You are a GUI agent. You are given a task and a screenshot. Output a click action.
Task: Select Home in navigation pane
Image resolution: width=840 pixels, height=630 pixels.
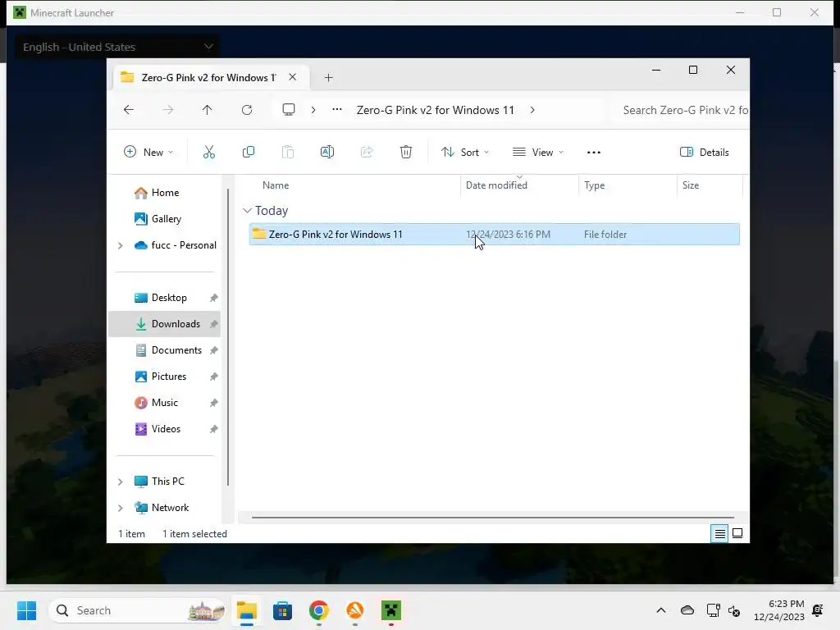[x=164, y=193]
